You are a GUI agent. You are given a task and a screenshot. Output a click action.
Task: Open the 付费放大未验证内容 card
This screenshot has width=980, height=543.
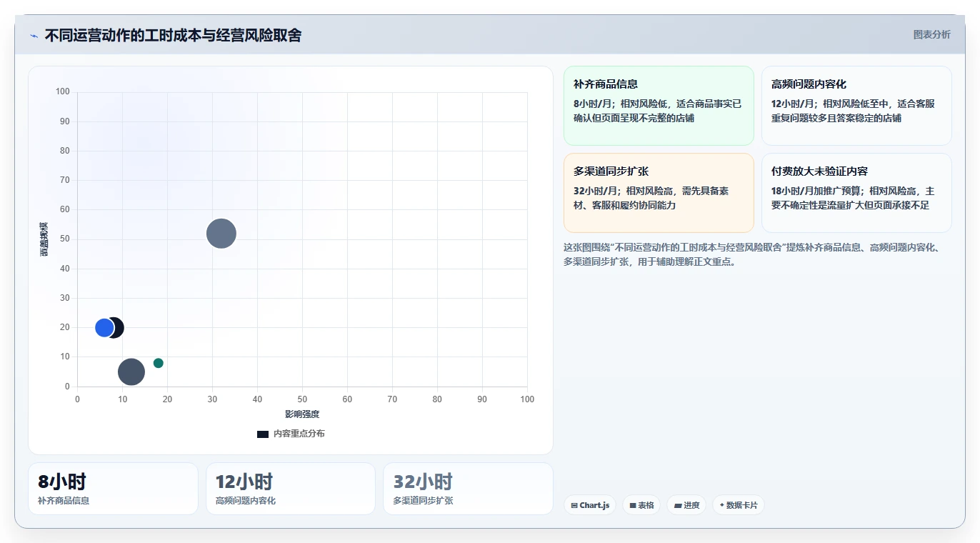(856, 193)
